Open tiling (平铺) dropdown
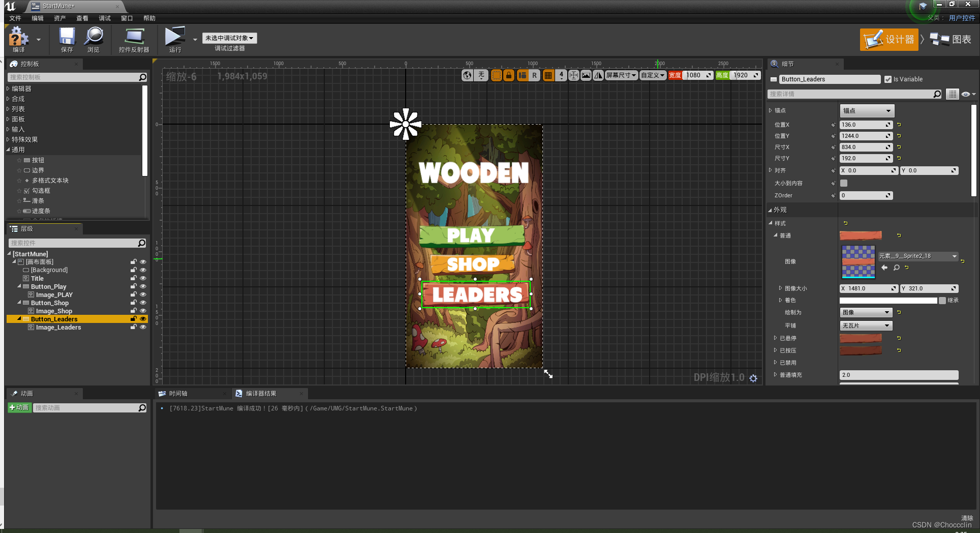Screen dimensions: 980x533 866,325
